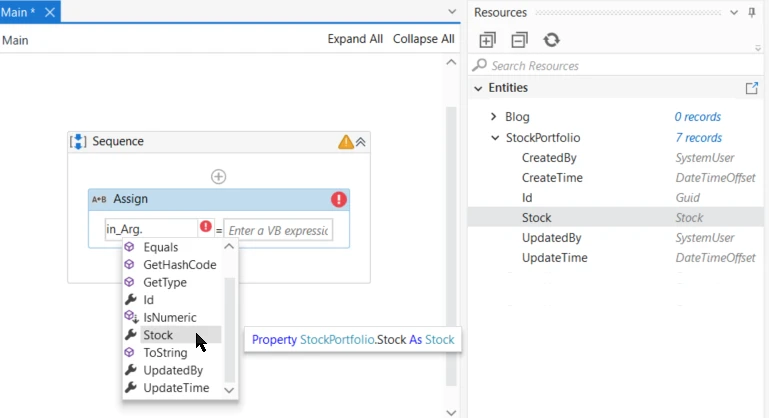Viewport: 769px width, 418px height.
Task: Open Entities in external window icon
Action: tap(751, 88)
